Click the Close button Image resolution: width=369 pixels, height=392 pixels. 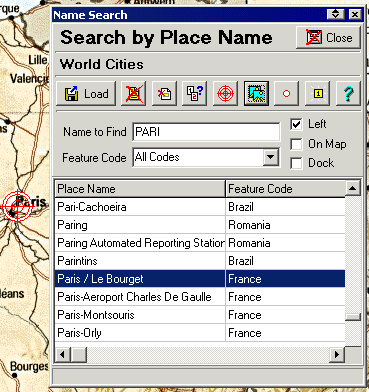(x=329, y=38)
